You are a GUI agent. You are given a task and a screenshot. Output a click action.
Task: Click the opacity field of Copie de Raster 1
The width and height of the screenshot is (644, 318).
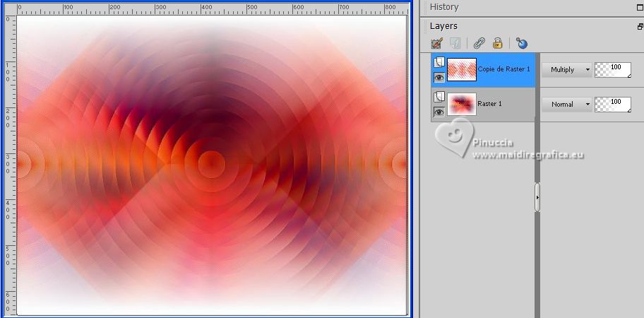click(x=613, y=70)
